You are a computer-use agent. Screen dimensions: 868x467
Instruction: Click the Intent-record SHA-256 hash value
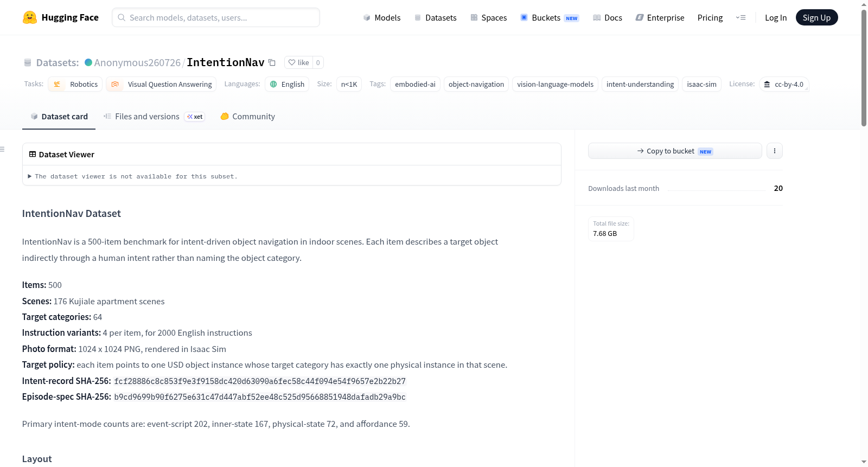[x=260, y=381]
